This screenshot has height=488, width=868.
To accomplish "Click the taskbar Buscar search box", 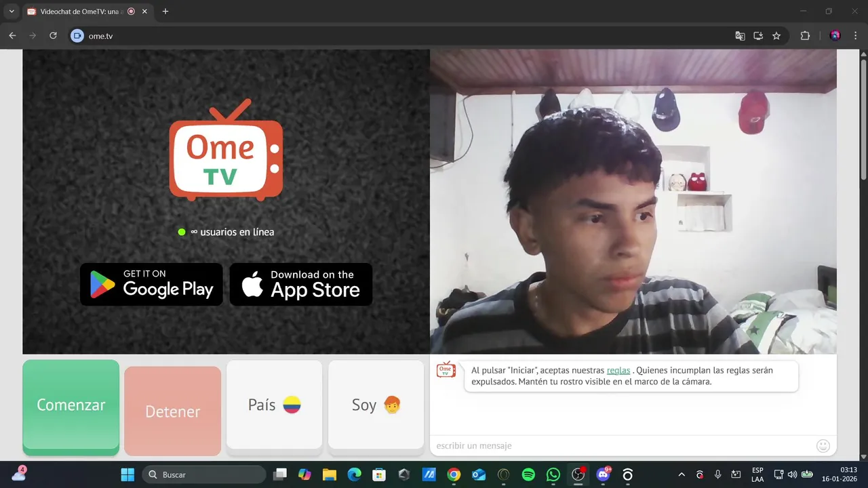I will pyautogui.click(x=203, y=474).
